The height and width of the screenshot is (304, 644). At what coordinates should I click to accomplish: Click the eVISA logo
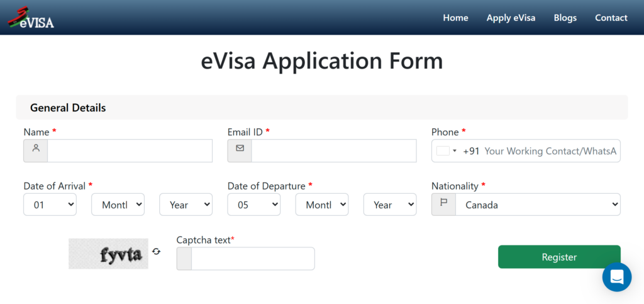point(31,17)
